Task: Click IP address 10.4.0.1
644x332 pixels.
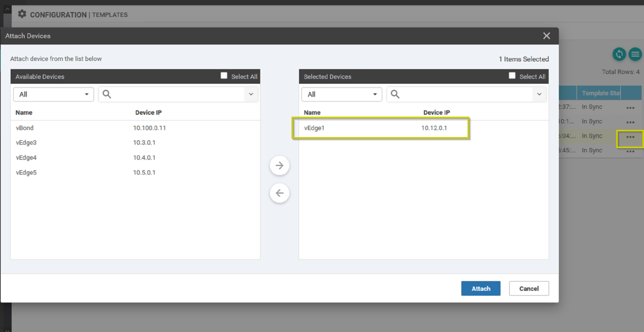Action: (144, 158)
